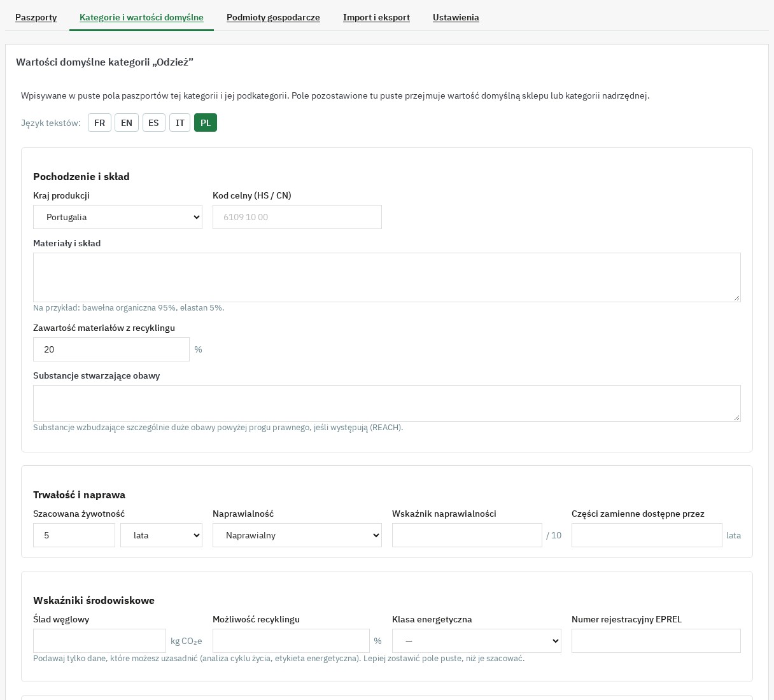Click the REACH substances hint text
The height and width of the screenshot is (700, 774).
pyautogui.click(x=218, y=427)
